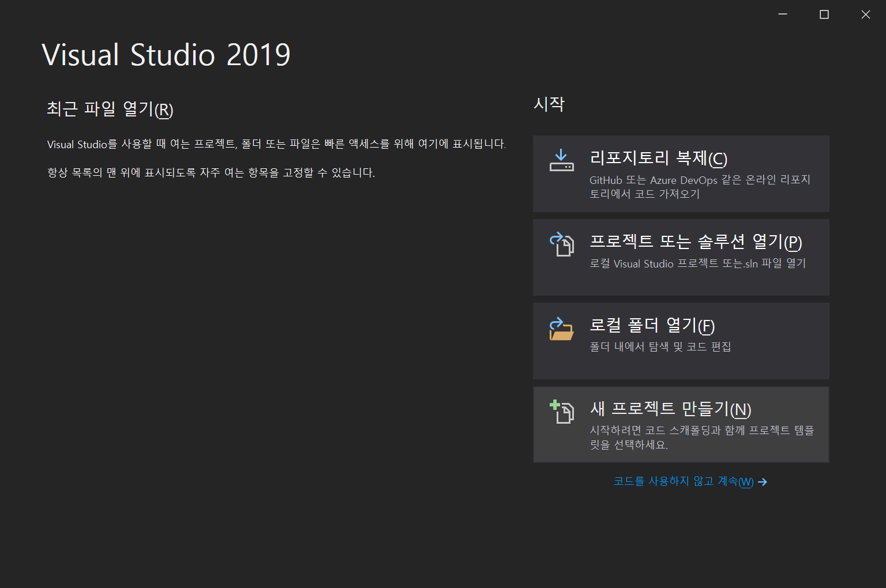Click the 최근 파일 열기(R) heading

pyautogui.click(x=110, y=109)
